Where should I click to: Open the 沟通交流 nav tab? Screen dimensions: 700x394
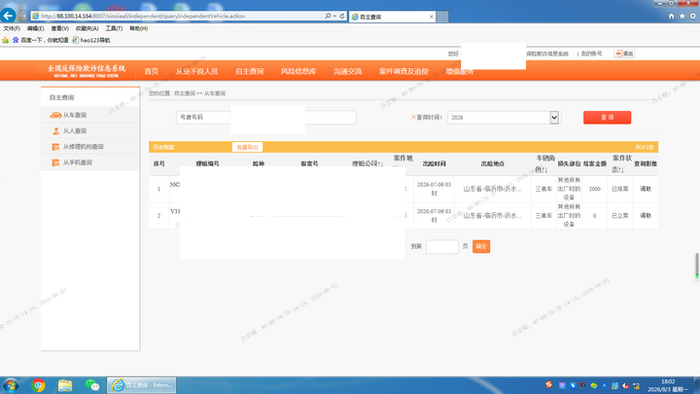click(347, 71)
